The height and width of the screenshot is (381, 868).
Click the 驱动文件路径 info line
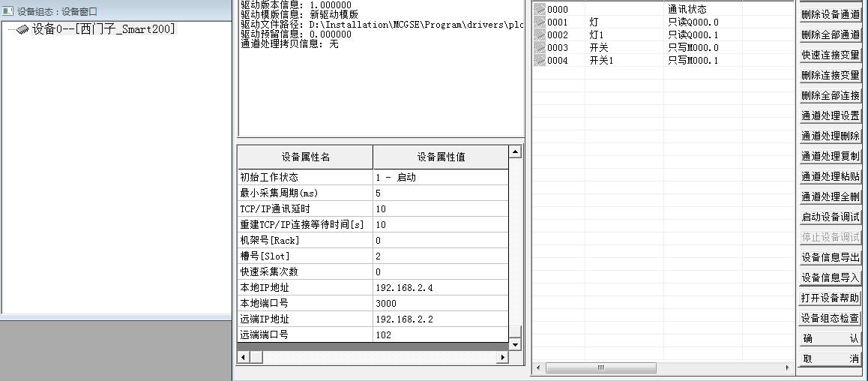tap(382, 25)
